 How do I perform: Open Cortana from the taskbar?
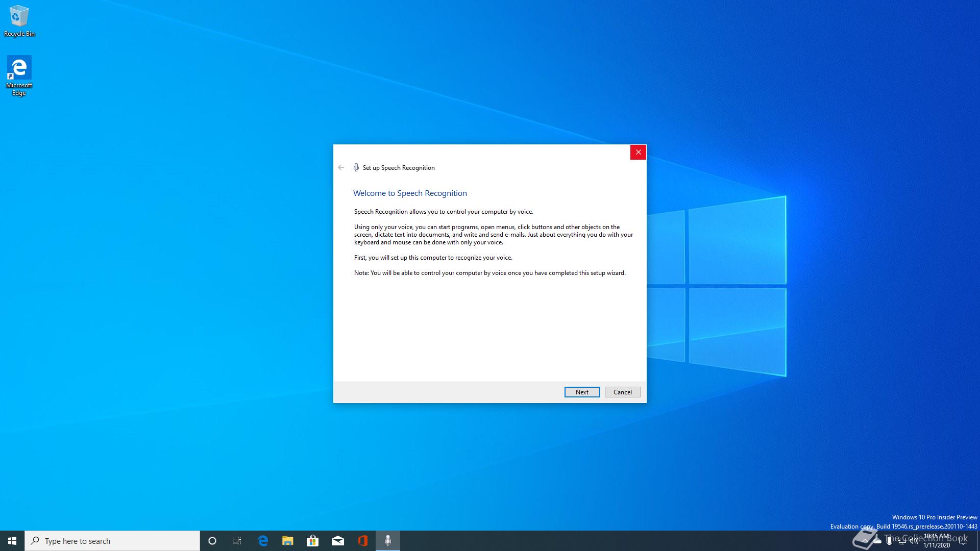(212, 541)
